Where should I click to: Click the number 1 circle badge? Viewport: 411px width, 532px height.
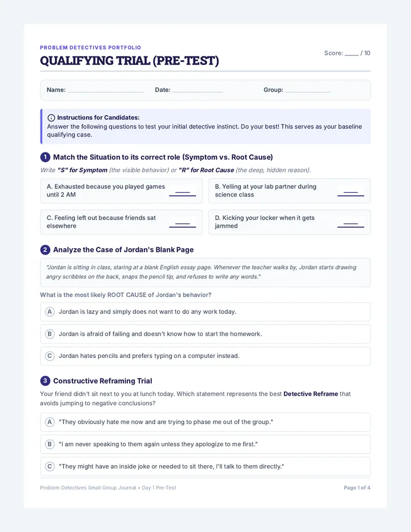click(45, 157)
